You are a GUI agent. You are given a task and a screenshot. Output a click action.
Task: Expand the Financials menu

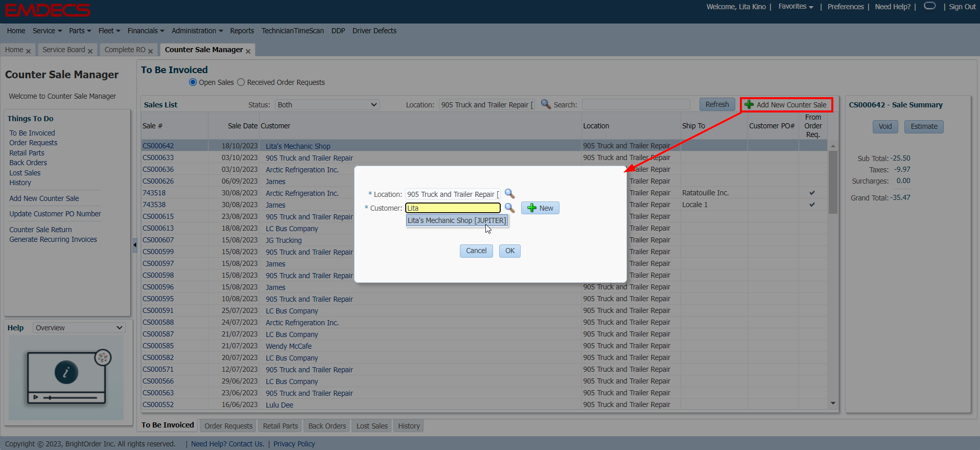point(146,31)
